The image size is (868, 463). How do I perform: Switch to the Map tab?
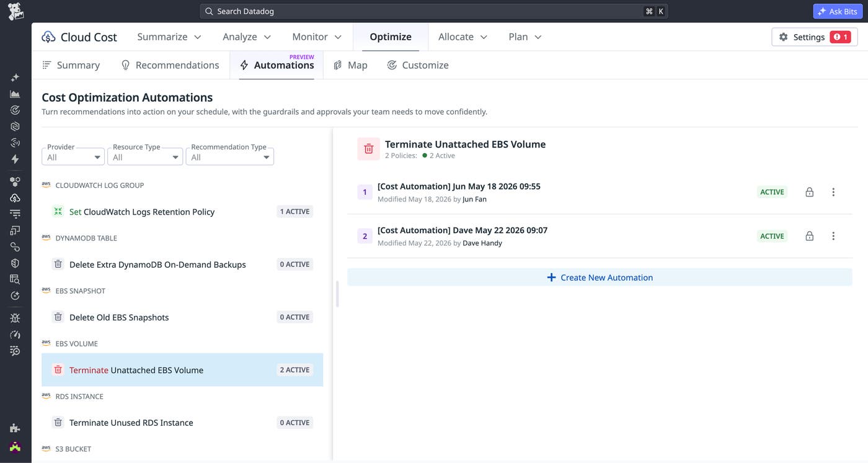click(350, 65)
